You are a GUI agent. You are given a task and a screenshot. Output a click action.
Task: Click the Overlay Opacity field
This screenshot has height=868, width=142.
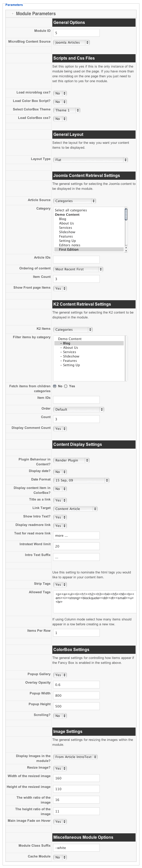click(x=76, y=685)
